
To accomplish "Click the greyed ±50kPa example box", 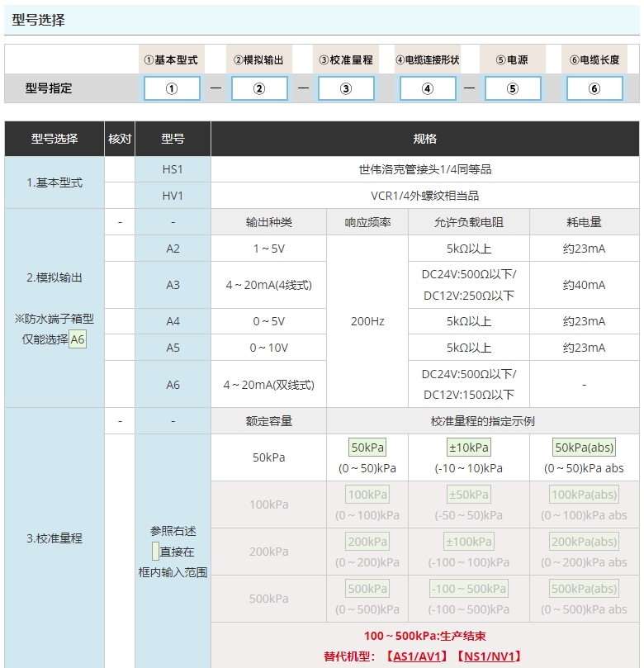I will (x=469, y=495).
